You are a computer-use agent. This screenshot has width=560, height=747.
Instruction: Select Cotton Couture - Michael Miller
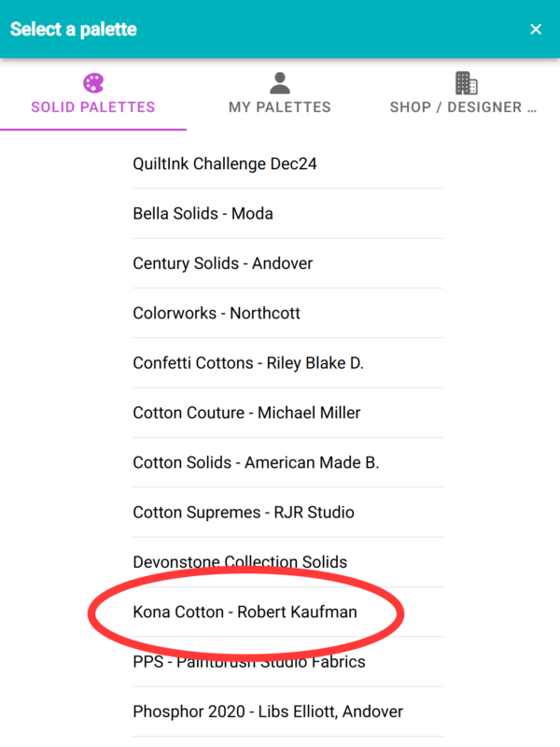coord(246,413)
